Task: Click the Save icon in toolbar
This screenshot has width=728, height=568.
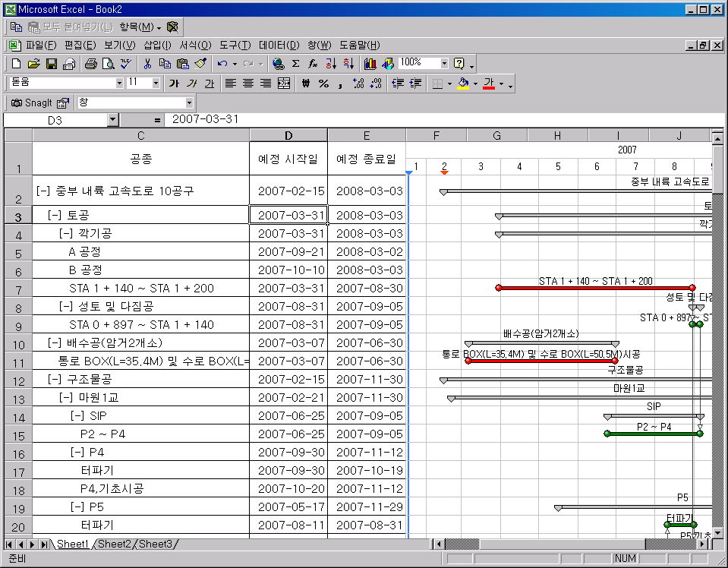Action: (52, 64)
